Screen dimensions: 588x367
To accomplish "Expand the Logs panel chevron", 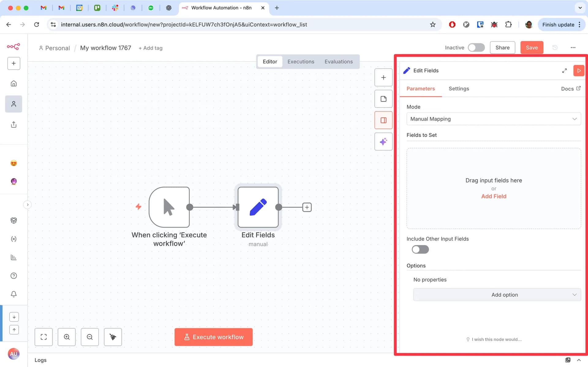I will tap(579, 360).
